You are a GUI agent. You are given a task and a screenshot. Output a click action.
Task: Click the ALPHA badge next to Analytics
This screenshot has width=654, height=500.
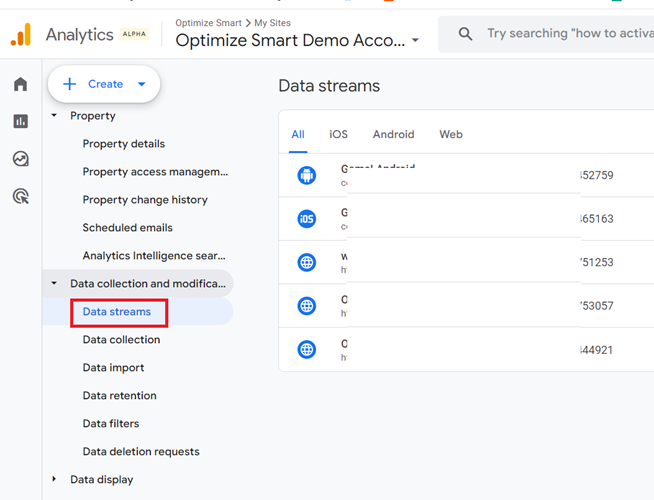point(134,34)
